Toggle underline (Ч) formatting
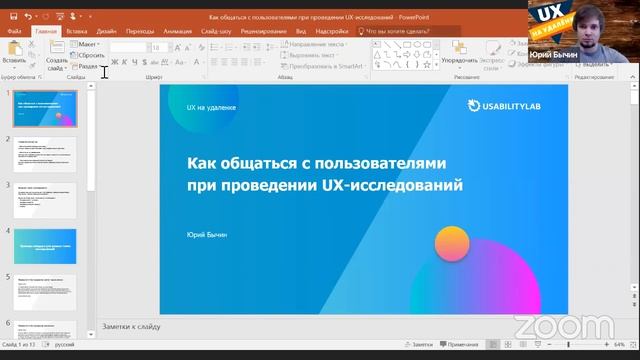Screen dimensions: 640x360 134,62
